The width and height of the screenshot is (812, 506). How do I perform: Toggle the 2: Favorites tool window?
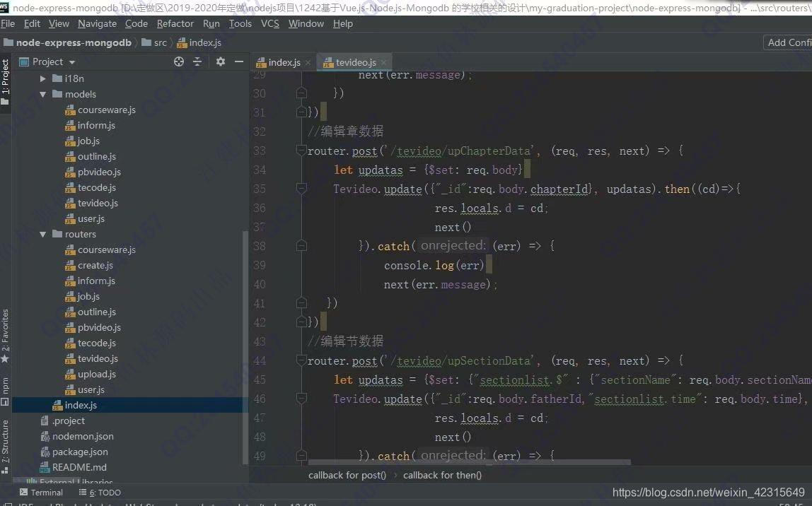[x=5, y=335]
